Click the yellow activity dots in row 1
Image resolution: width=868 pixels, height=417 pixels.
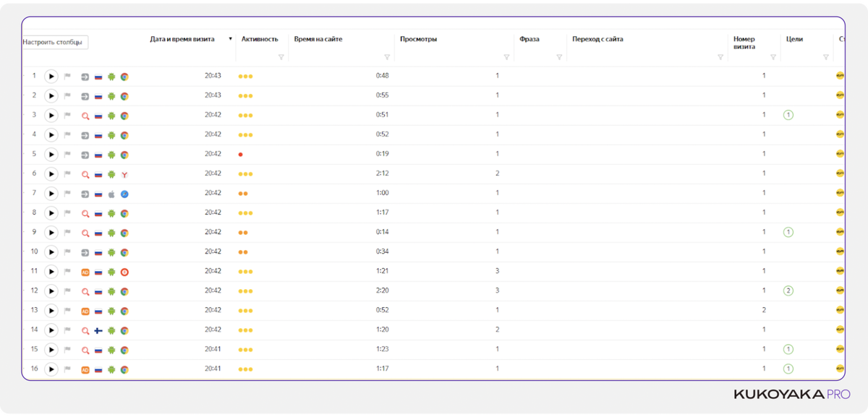(245, 76)
